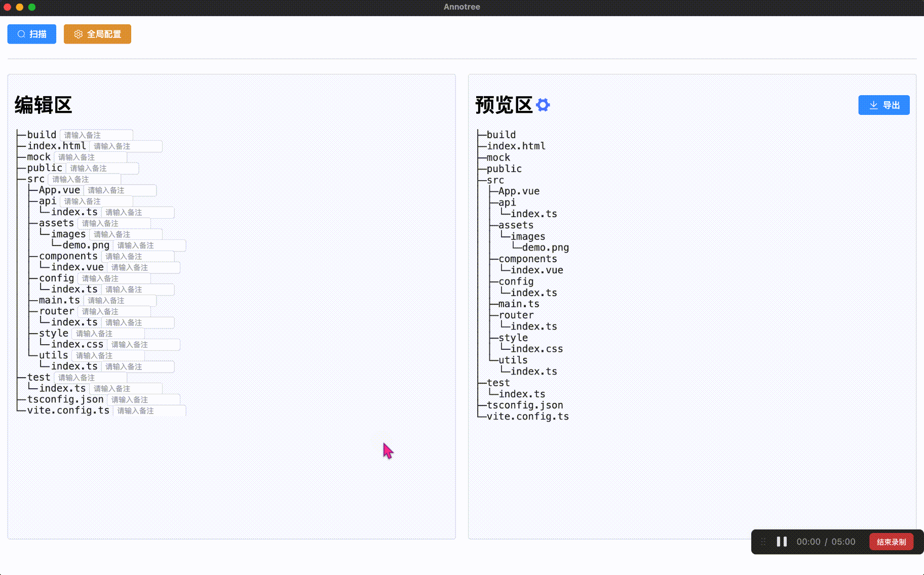Click the download icon in the 导出 button
Viewport: 924px width, 575px height.
[873, 105]
